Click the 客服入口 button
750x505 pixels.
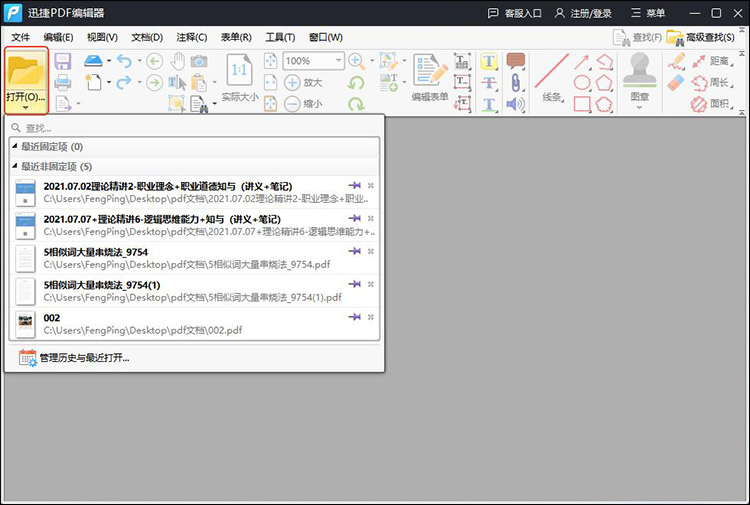[514, 13]
